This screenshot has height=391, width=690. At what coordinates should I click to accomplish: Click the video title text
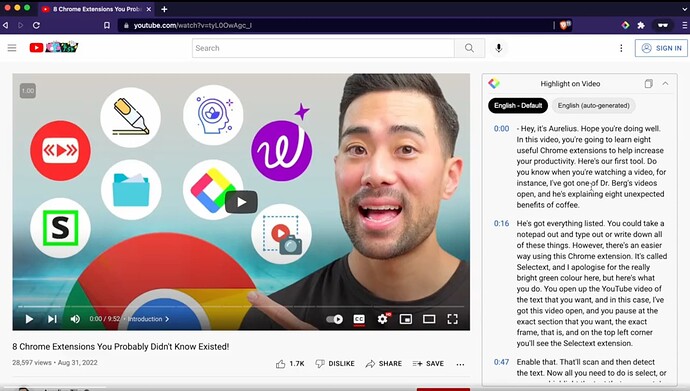[121, 347]
